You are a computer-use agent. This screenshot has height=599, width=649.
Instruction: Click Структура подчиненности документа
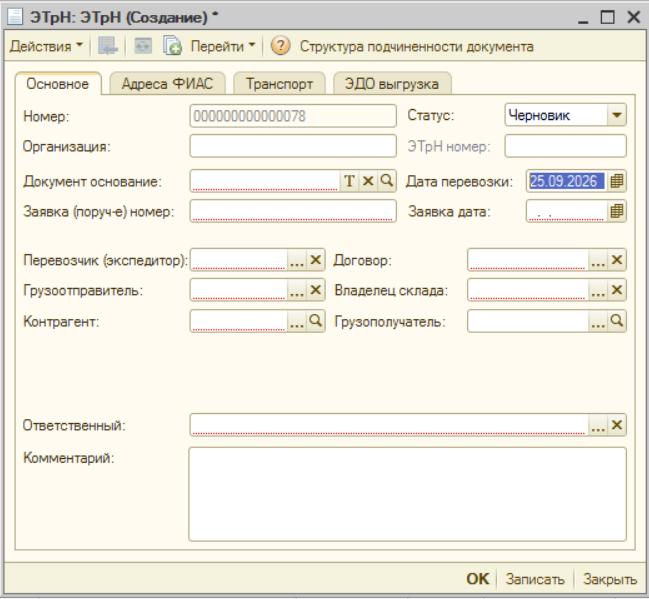[416, 46]
